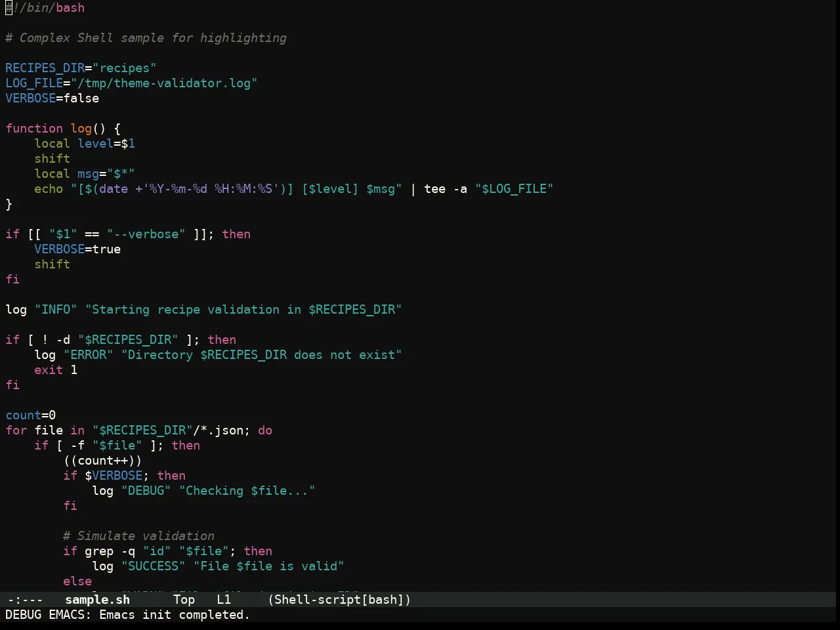The image size is (840, 630).
Task: Click the ((count++)) expression
Action: 102,461
